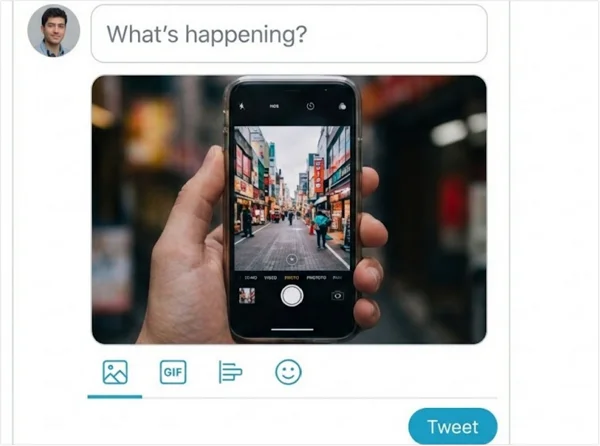Create a poll with the poll icon

click(230, 372)
